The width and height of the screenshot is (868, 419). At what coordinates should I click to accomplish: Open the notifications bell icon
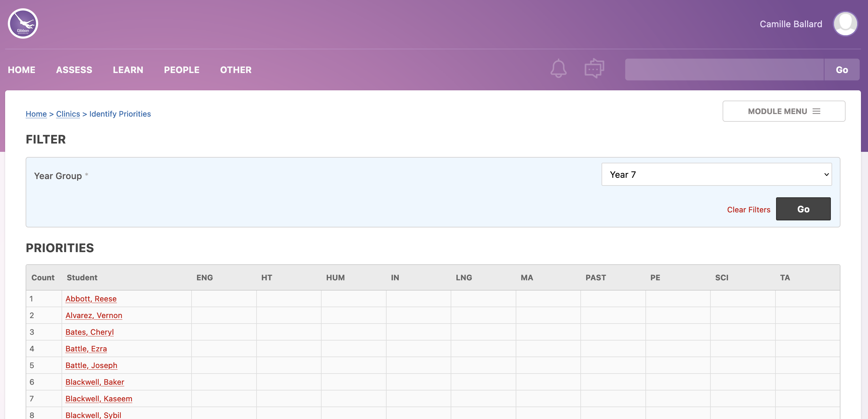pyautogui.click(x=558, y=69)
